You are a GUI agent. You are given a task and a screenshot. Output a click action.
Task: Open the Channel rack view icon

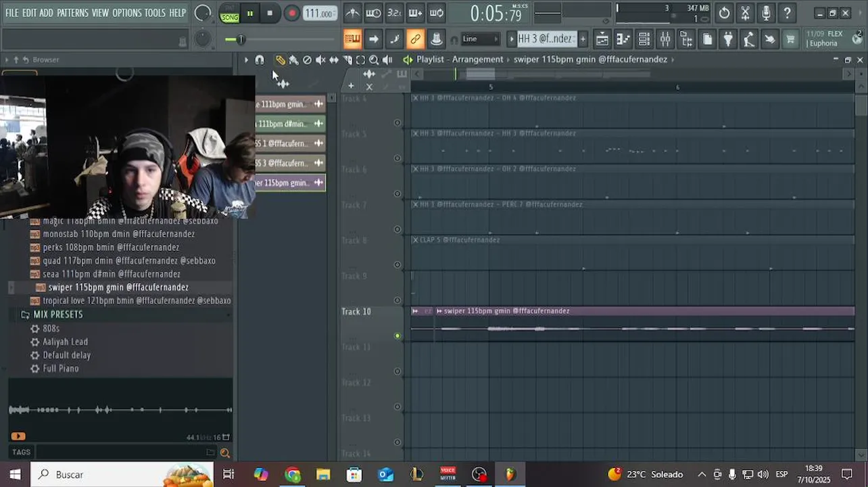pos(644,39)
